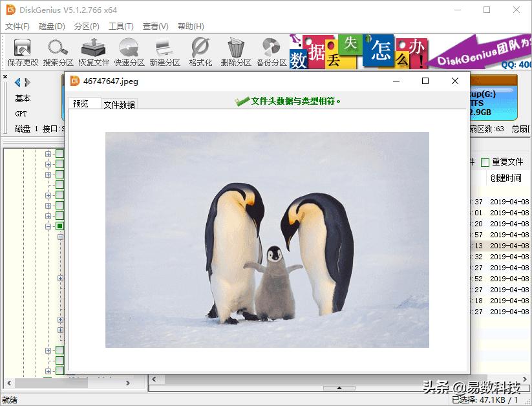
Task: Select the Quick Partition (快速分区) icon
Action: pyautogui.click(x=129, y=52)
